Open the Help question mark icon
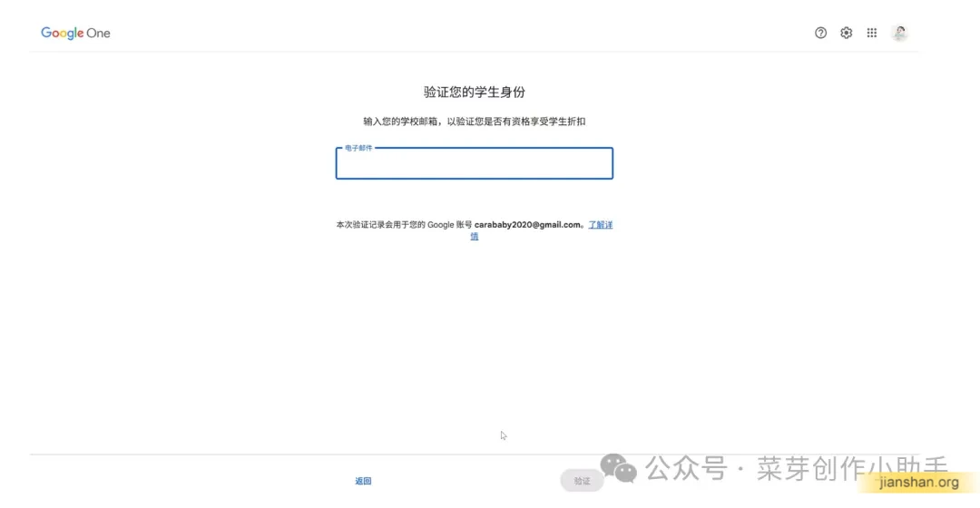The width and height of the screenshot is (980, 508). 820,34
